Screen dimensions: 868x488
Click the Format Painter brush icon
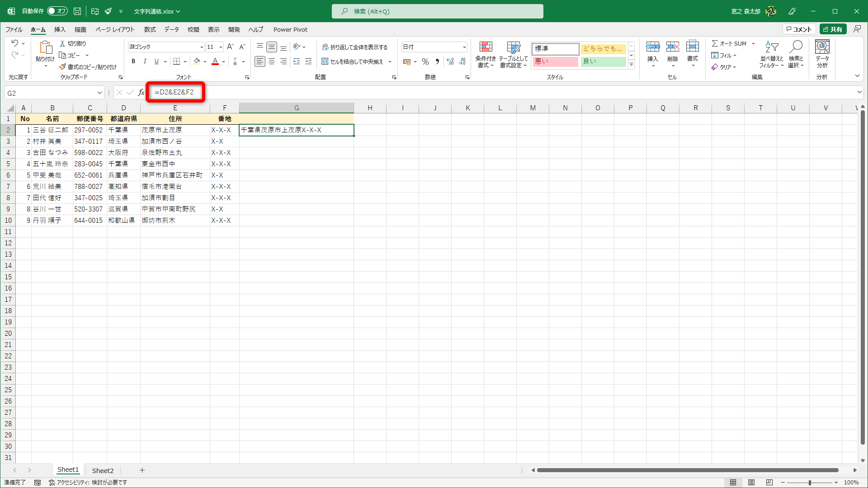tap(63, 67)
